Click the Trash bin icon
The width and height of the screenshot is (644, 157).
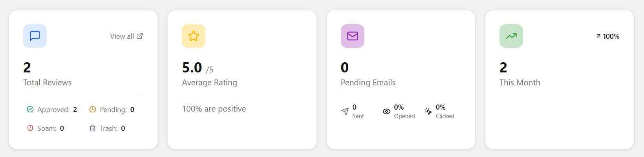pyautogui.click(x=93, y=128)
